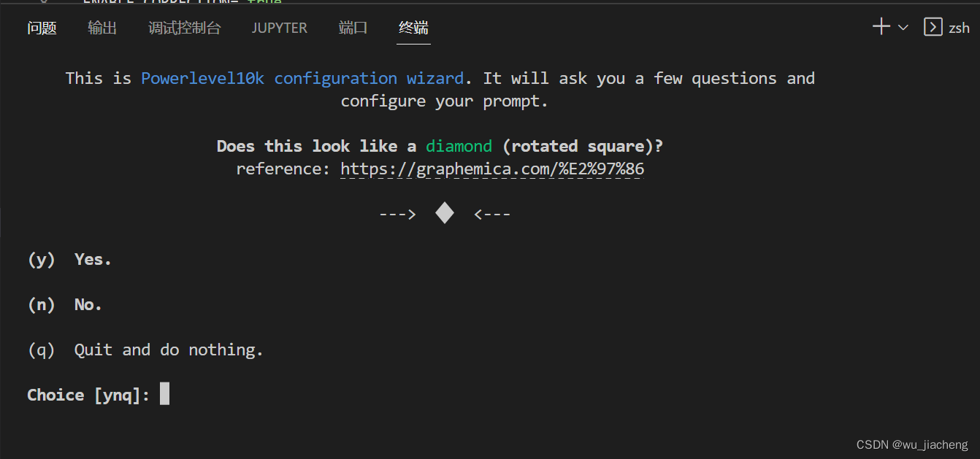Screen dimensions: 980x459
Task: Open the 问题 panel tab
Action: (x=42, y=27)
